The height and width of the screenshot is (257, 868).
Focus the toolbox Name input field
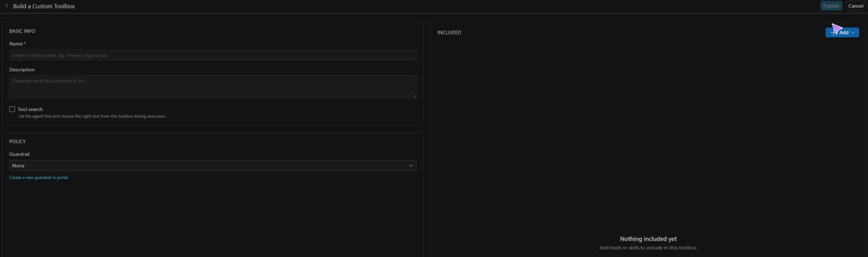coord(213,55)
